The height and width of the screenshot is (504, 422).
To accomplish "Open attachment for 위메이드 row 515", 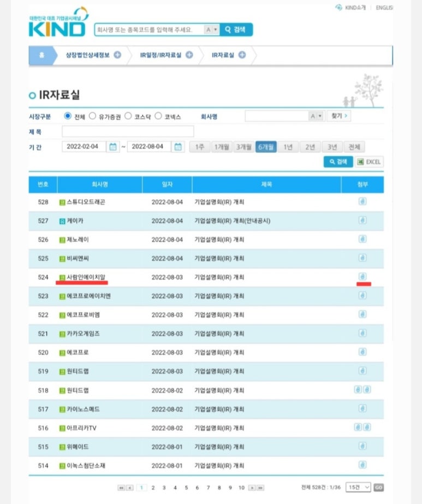I will pyautogui.click(x=362, y=446).
